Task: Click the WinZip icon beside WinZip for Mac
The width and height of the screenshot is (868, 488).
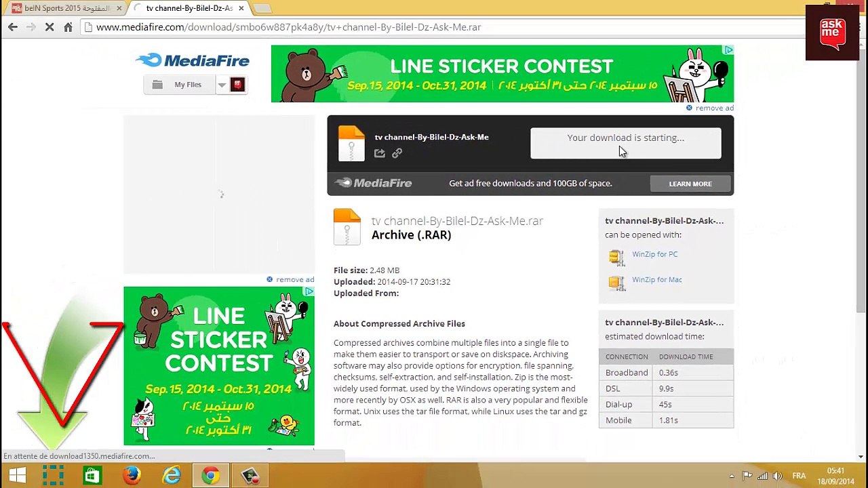Action: [x=616, y=282]
